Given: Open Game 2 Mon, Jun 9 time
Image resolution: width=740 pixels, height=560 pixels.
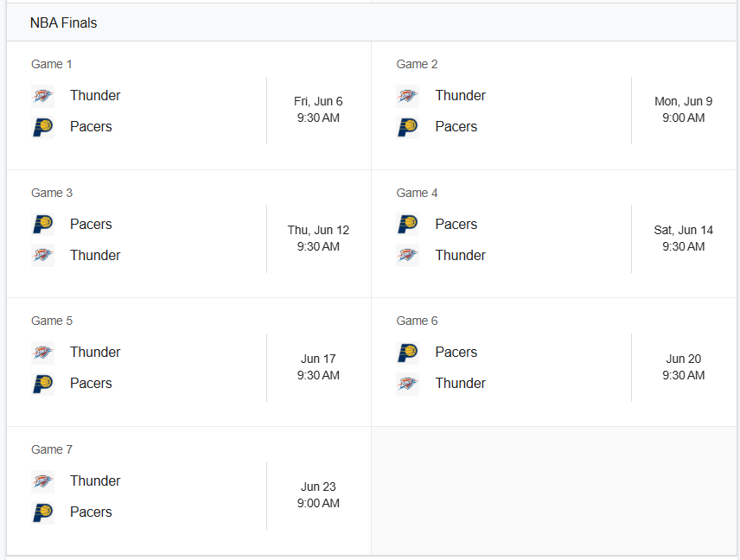Looking at the screenshot, I should tap(683, 118).
